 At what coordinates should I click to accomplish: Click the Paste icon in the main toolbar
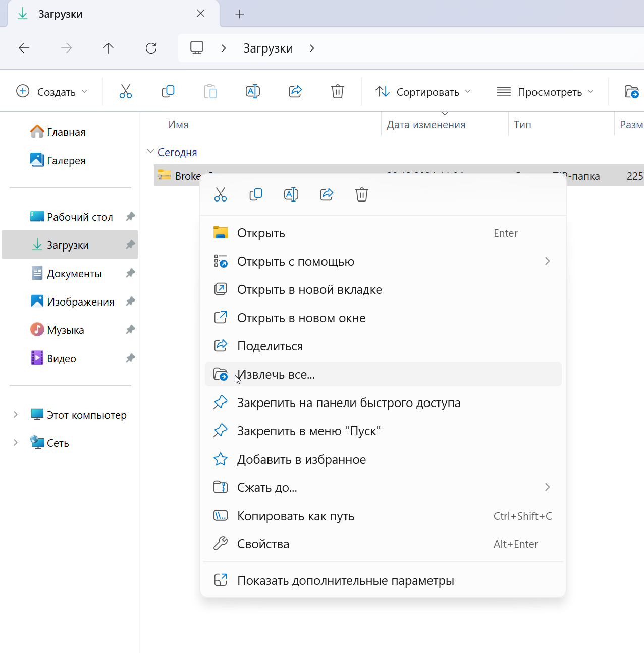tap(210, 91)
